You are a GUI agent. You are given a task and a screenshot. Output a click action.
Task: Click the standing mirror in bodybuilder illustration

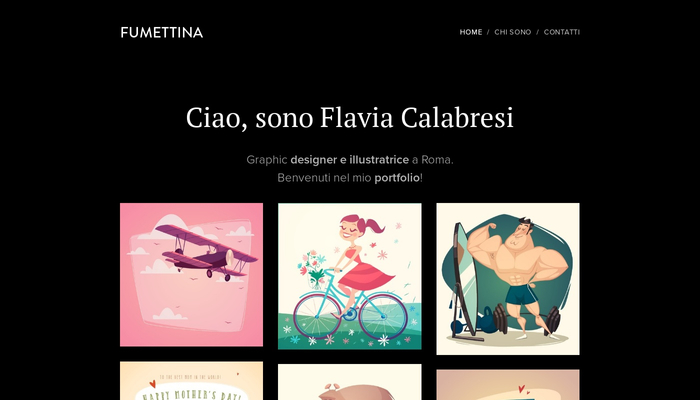pos(464,281)
